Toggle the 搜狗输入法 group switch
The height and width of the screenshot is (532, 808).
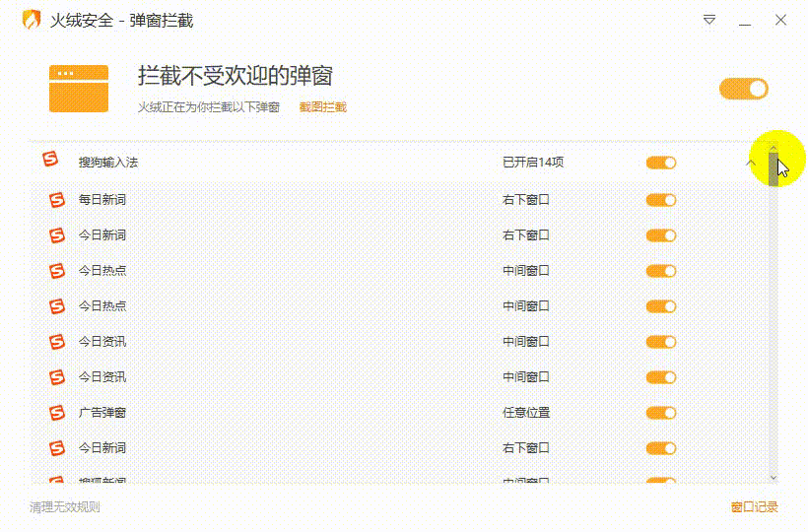[x=661, y=163]
